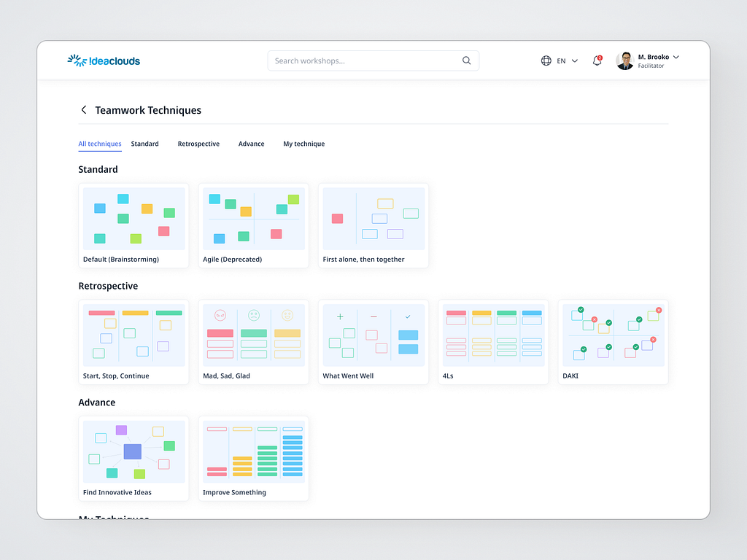Select the DAKI technique thumbnail
Image resolution: width=747 pixels, height=560 pixels.
tap(614, 335)
